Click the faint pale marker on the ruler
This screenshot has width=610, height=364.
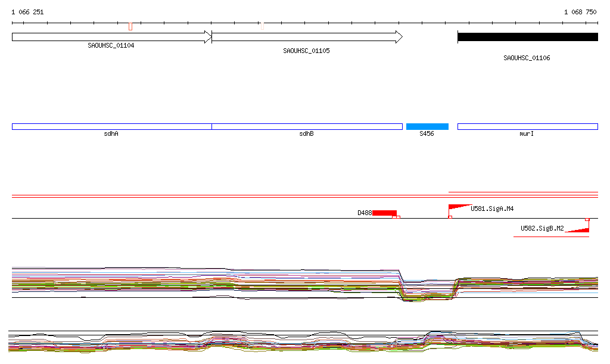262,26
